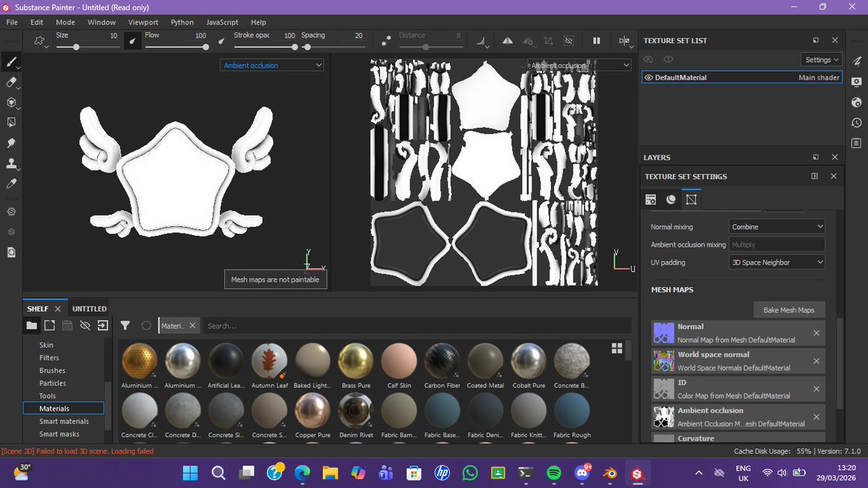Open the Python menu

(x=182, y=22)
